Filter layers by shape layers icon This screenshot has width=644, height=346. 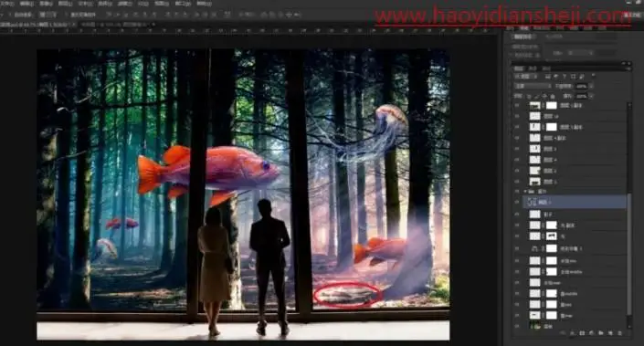point(573,77)
